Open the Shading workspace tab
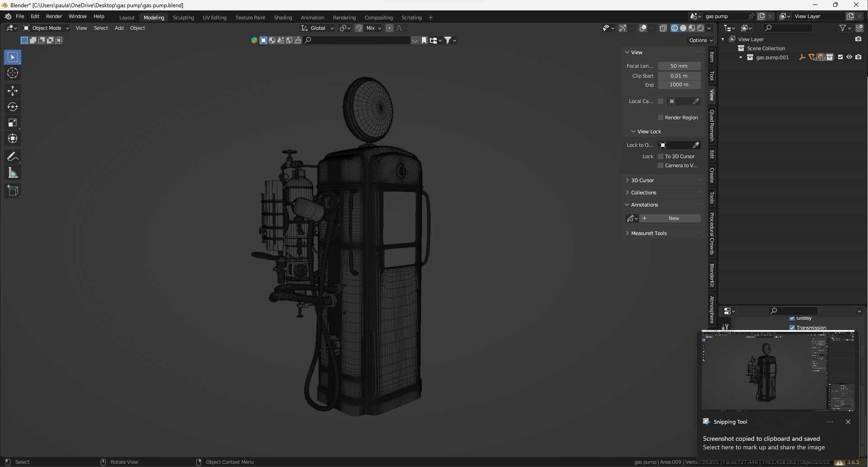This screenshot has height=467, width=868. pos(283,18)
